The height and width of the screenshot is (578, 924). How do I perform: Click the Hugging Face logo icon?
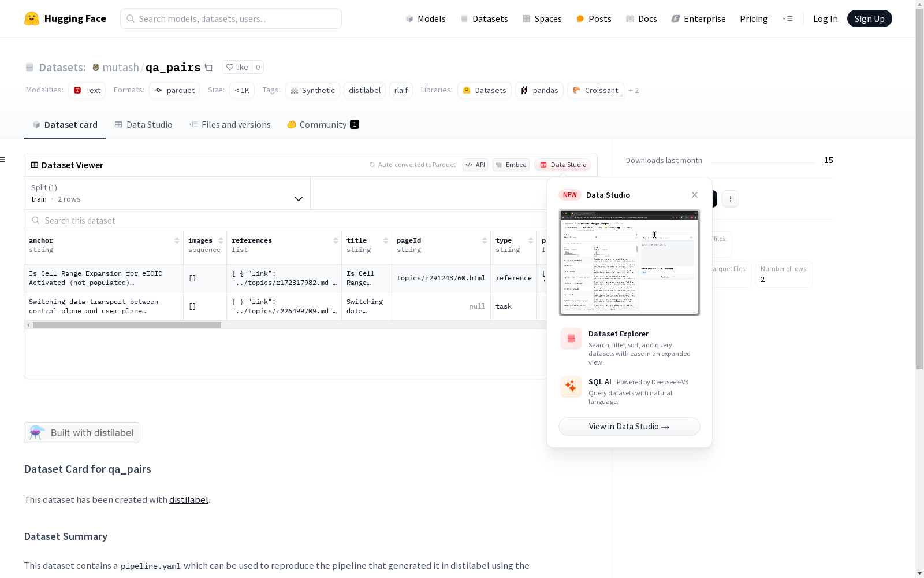click(x=32, y=18)
